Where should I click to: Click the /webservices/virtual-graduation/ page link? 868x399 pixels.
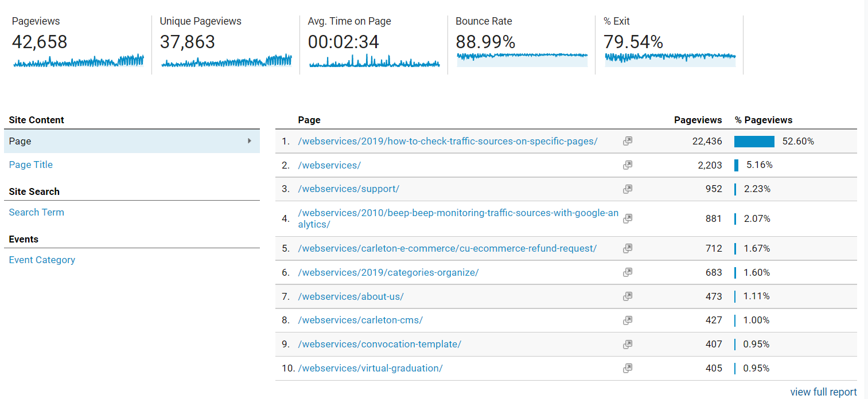click(370, 368)
